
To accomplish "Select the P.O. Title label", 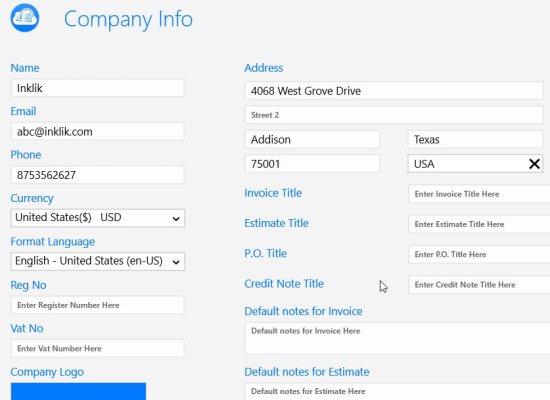I will pos(266,253).
